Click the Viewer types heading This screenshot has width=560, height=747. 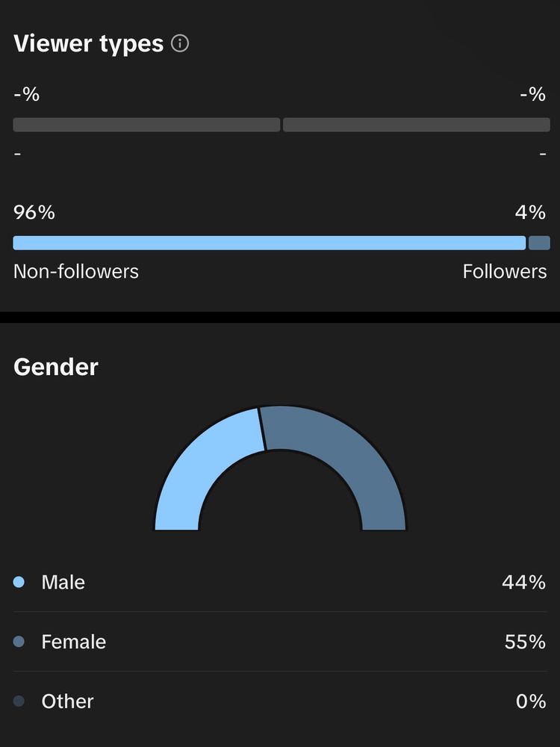(x=88, y=43)
